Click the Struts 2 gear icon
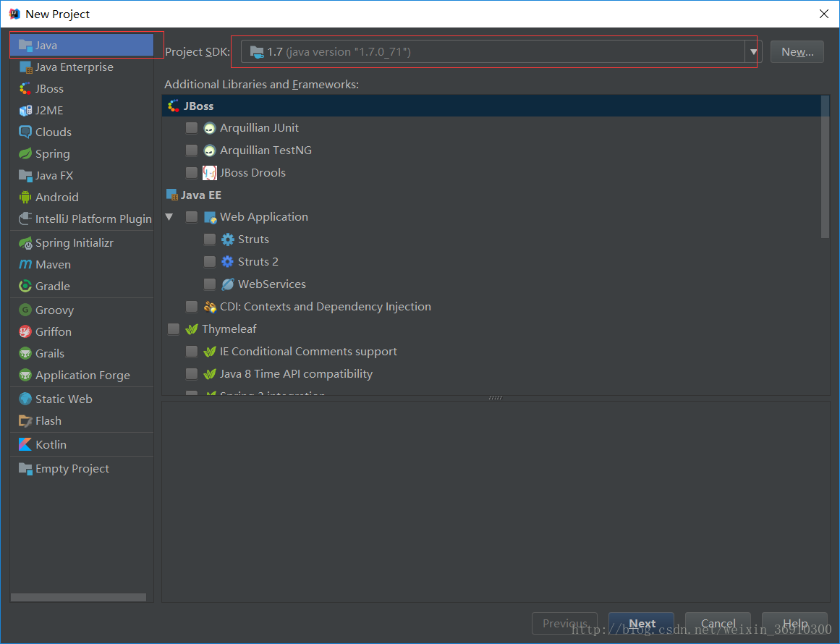The width and height of the screenshot is (840, 644). tap(228, 261)
